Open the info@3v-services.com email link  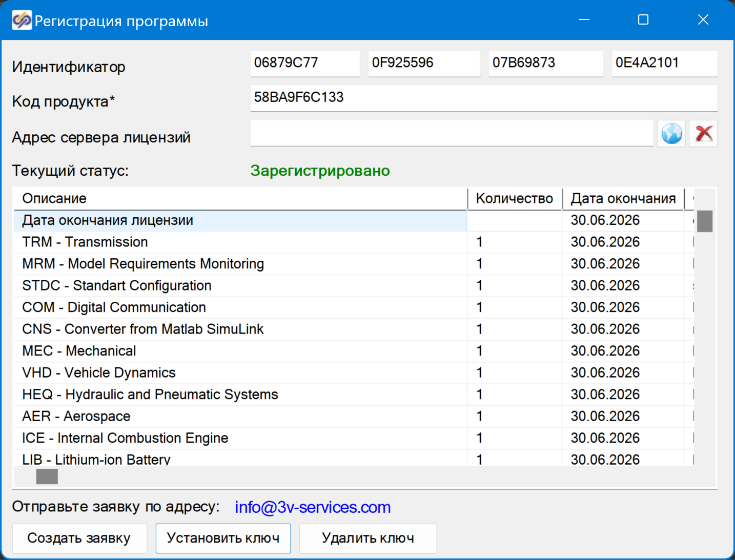(313, 507)
